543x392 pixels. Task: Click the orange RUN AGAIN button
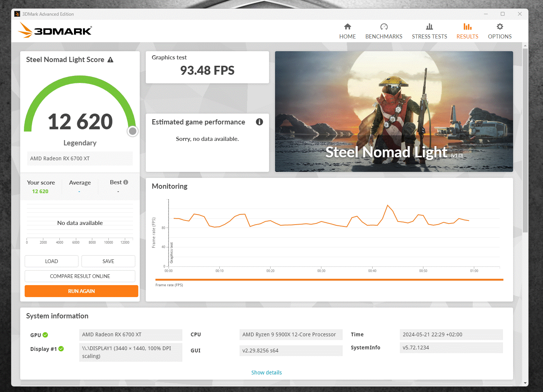tap(81, 291)
